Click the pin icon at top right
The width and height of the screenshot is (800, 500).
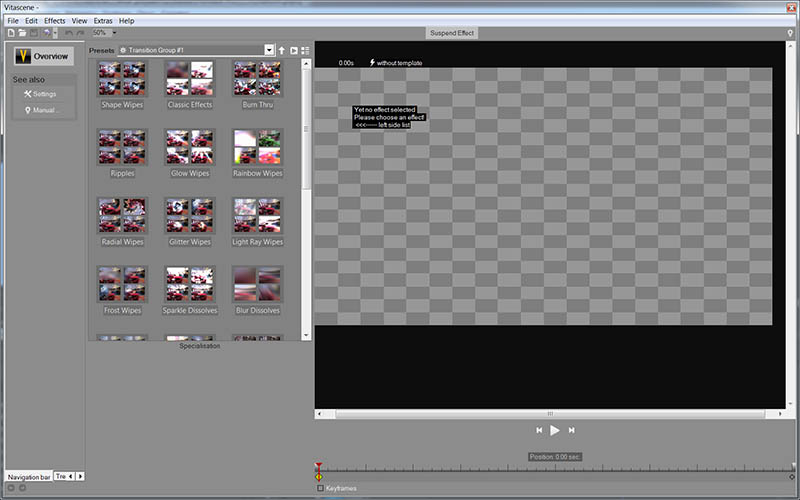pyautogui.click(x=790, y=33)
